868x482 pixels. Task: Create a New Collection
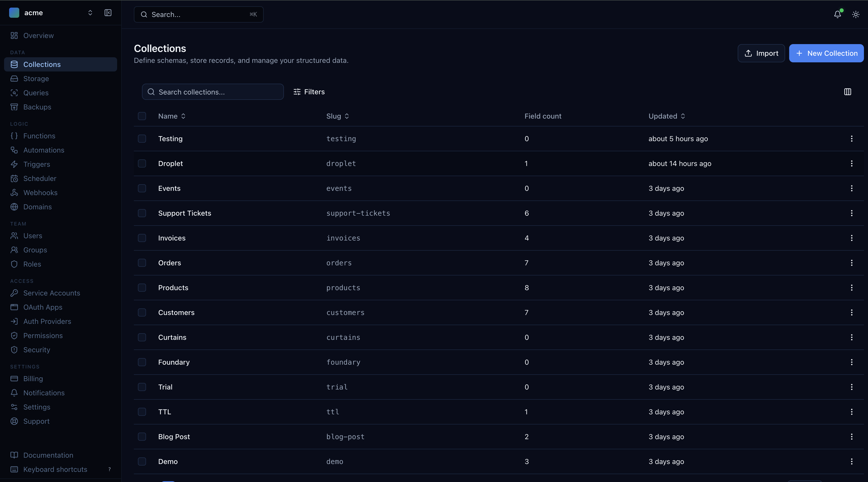click(x=826, y=53)
